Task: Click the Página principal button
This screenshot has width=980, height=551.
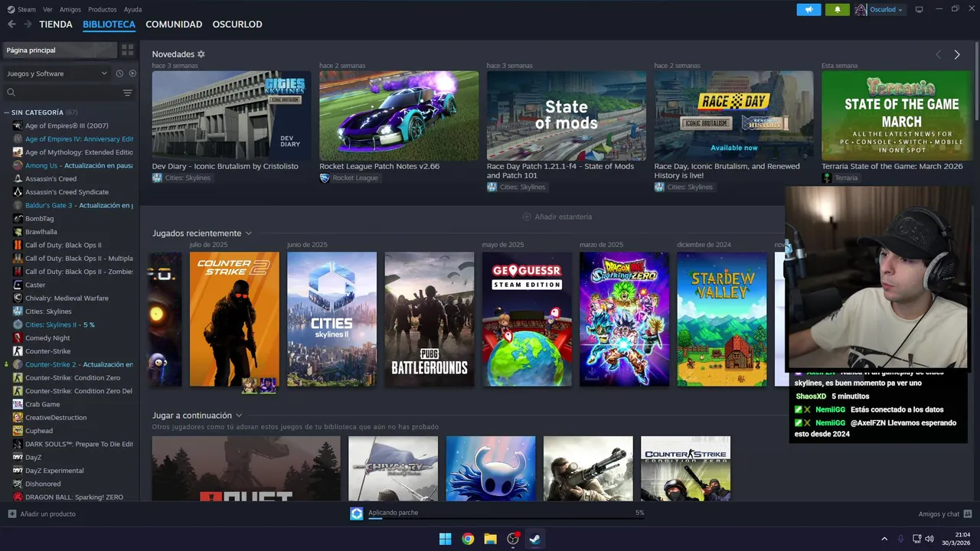Action: [60, 50]
